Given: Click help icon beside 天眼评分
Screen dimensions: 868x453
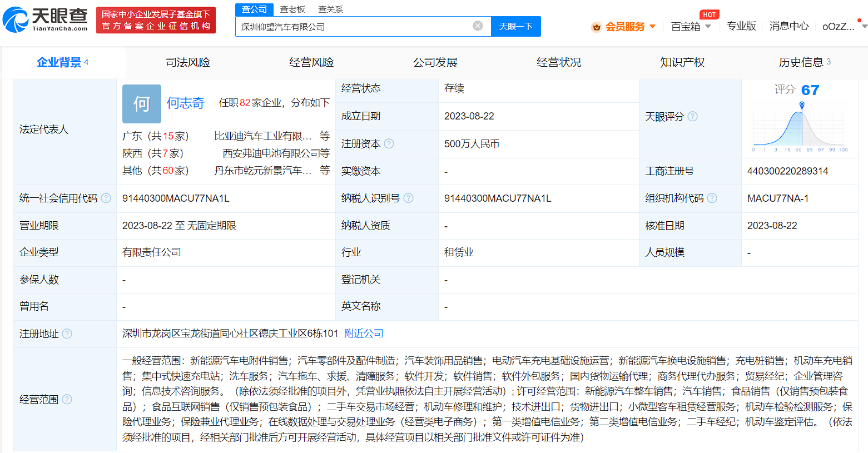Looking at the screenshot, I should pos(692,117).
